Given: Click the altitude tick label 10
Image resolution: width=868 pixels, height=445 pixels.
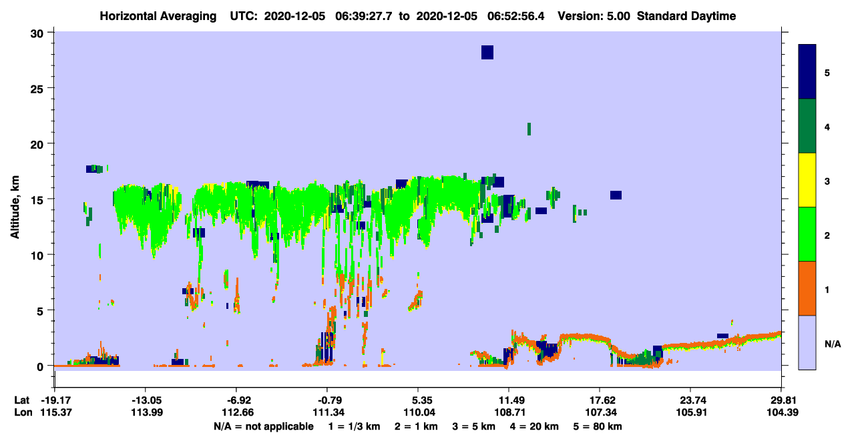Looking at the screenshot, I should pos(38,255).
